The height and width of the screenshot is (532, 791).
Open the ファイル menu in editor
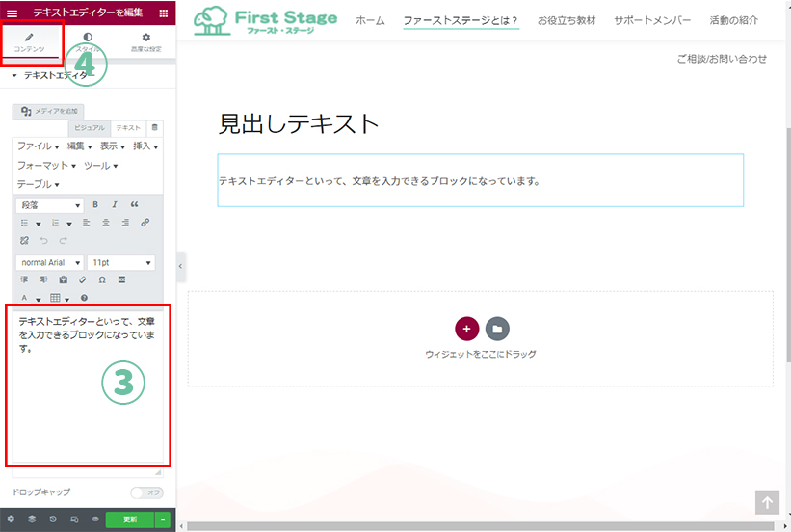tap(38, 146)
